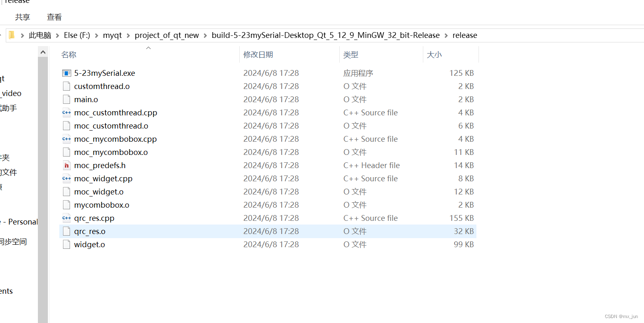This screenshot has width=644, height=323.
Task: Open the 查看 ribbon tab
Action: pos(54,17)
